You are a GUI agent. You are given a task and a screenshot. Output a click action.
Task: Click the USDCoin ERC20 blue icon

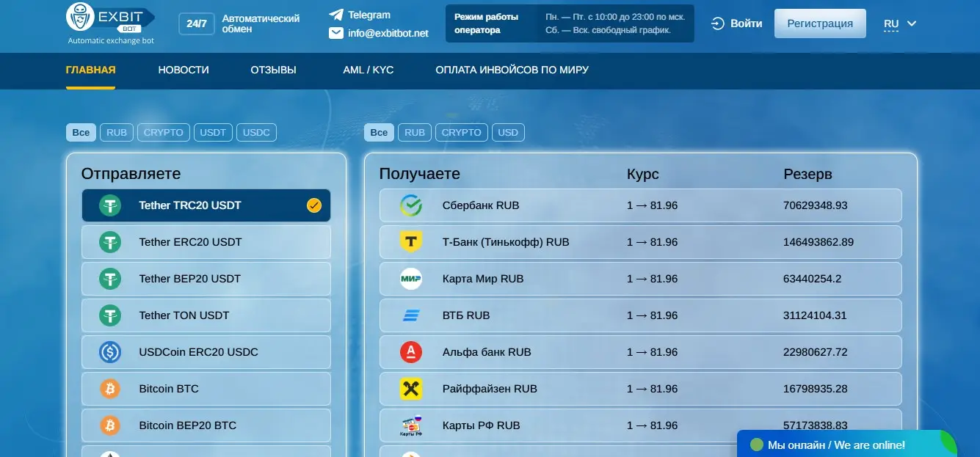pyautogui.click(x=110, y=352)
